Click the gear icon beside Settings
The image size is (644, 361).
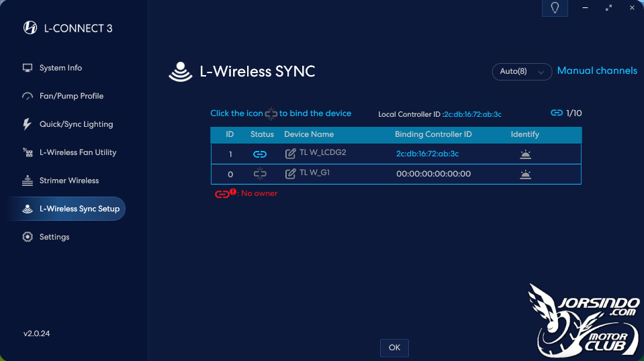pyautogui.click(x=28, y=237)
